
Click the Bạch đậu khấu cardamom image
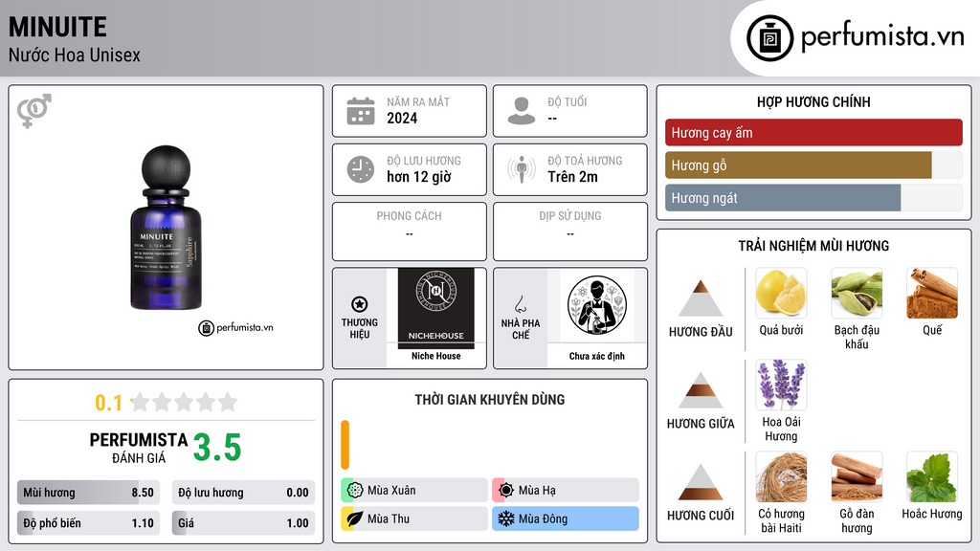point(857,293)
